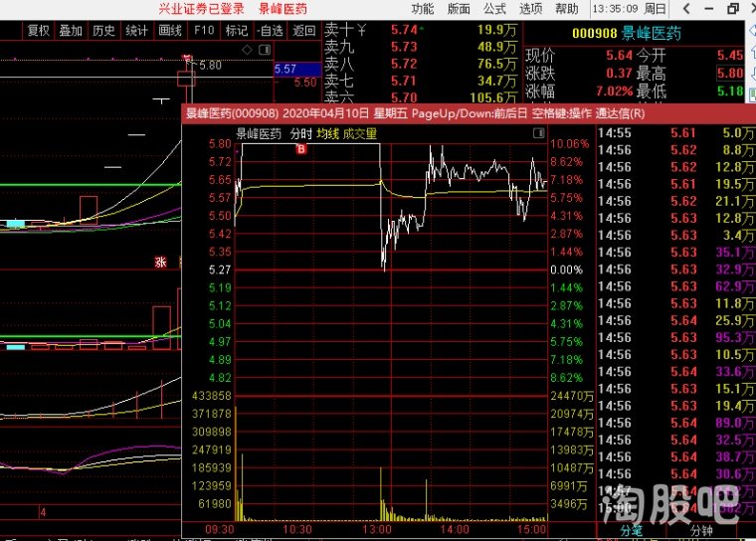This screenshot has height=541, width=756.
Task: Click the panel icon in intraday popup header
Action: click(538, 133)
